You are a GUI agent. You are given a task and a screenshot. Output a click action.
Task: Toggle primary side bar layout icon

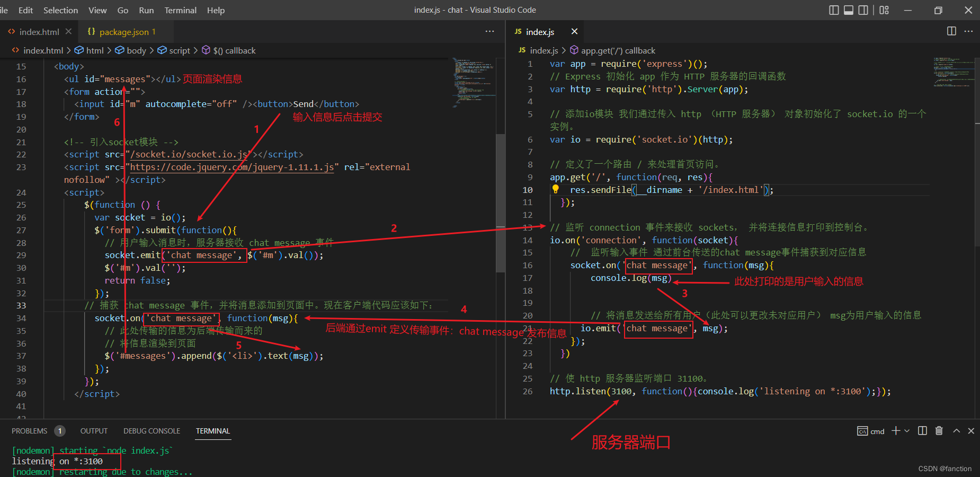click(x=834, y=10)
